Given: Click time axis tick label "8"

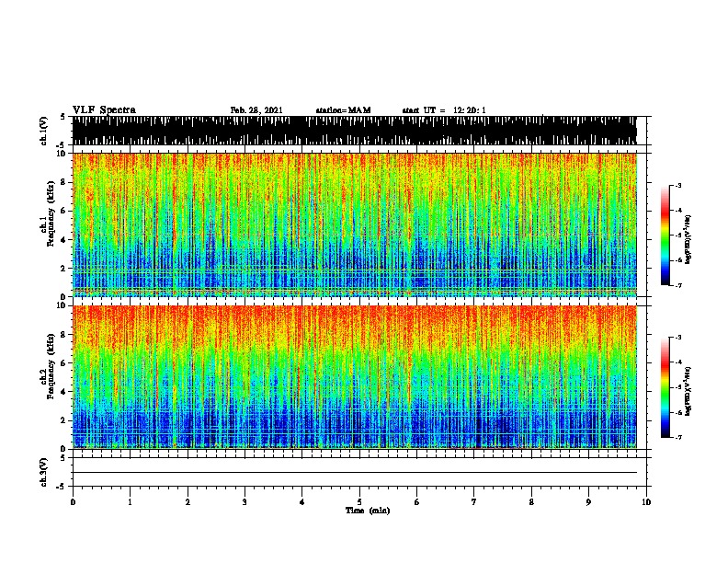Looking at the screenshot, I should [531, 502].
